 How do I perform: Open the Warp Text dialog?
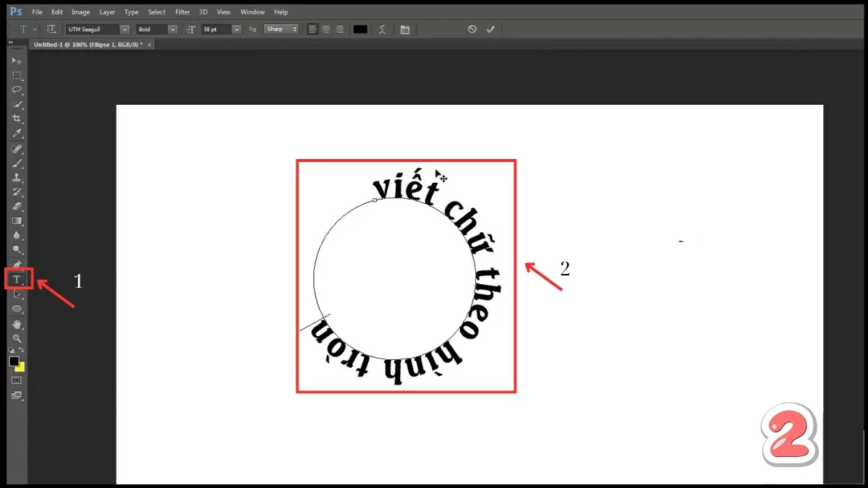point(383,29)
